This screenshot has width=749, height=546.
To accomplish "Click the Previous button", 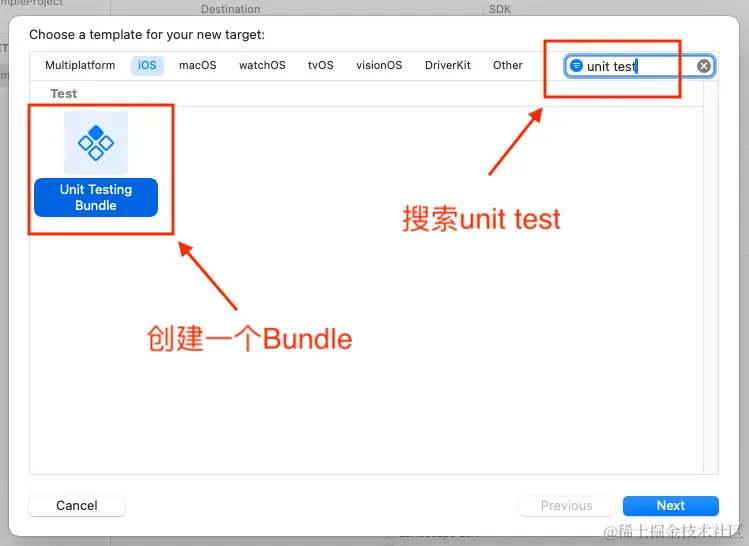I will (x=567, y=505).
